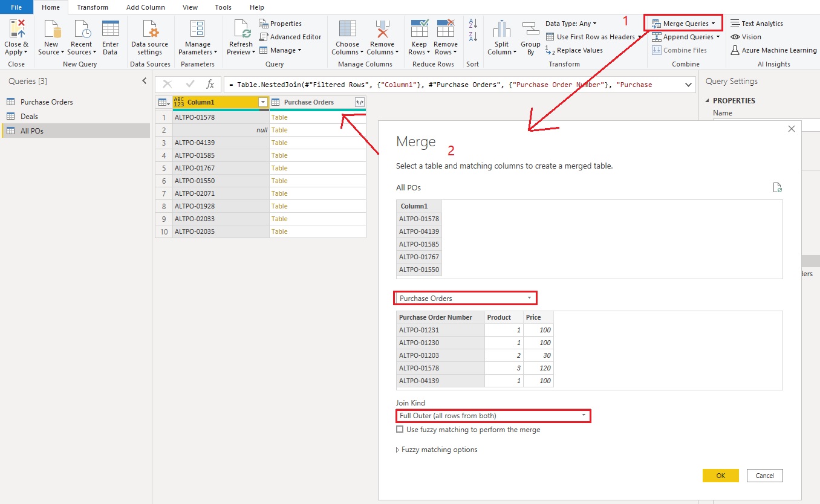
Task: Expand the Purchase Orders column icon
Action: 359,102
